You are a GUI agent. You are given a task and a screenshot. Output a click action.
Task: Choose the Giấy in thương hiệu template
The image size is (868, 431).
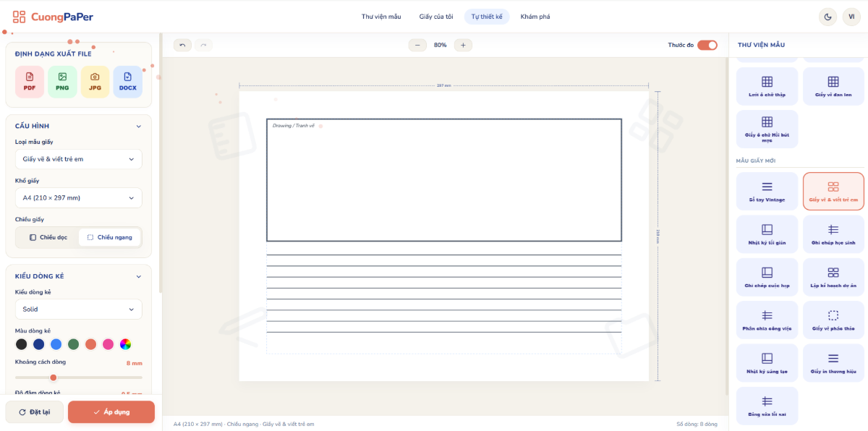(x=833, y=363)
